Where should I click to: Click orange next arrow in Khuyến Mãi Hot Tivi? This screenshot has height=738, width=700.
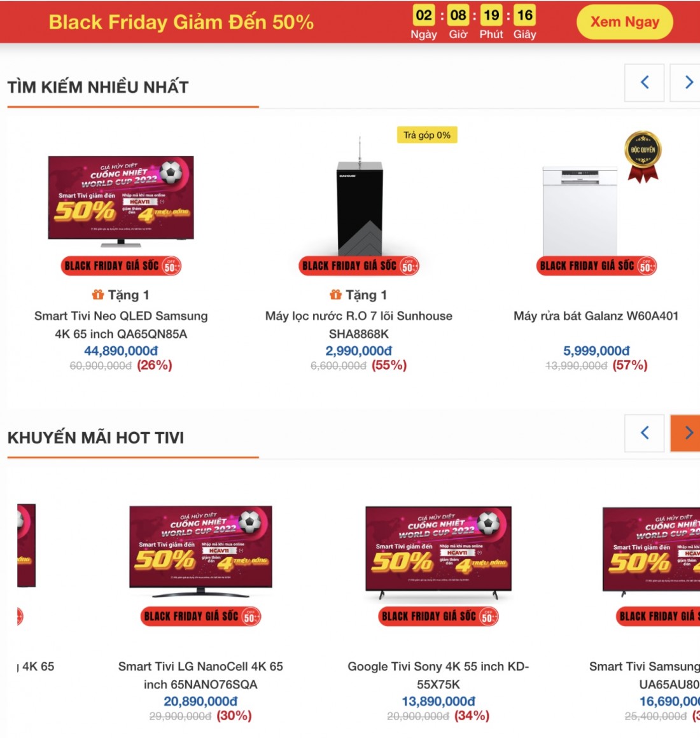click(686, 433)
